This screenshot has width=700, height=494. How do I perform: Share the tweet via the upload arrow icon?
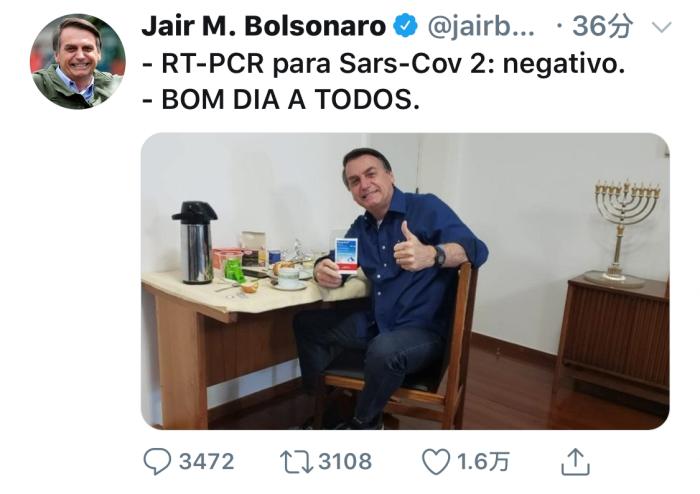point(575,462)
